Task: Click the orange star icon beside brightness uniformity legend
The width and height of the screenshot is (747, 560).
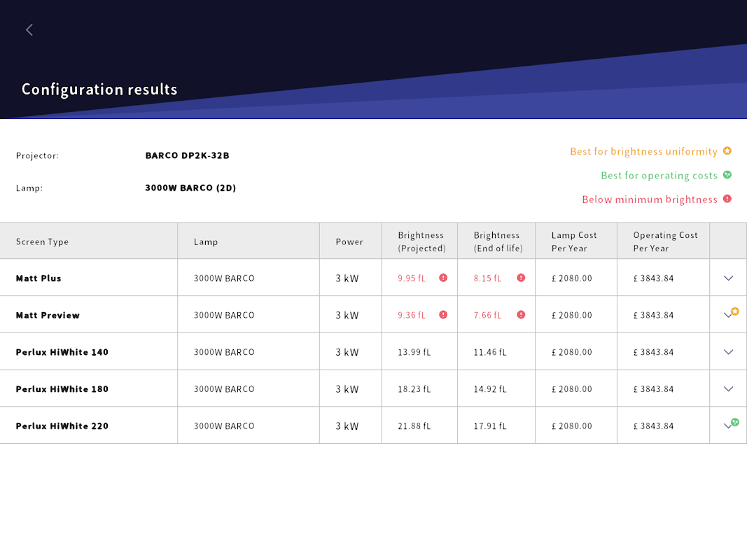Action: pyautogui.click(x=727, y=151)
